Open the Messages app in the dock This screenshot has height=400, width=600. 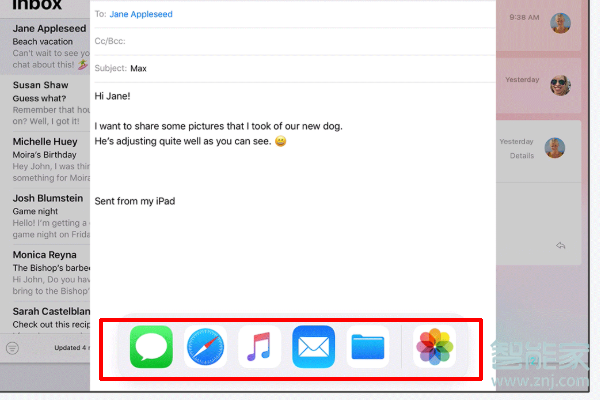coord(151,347)
